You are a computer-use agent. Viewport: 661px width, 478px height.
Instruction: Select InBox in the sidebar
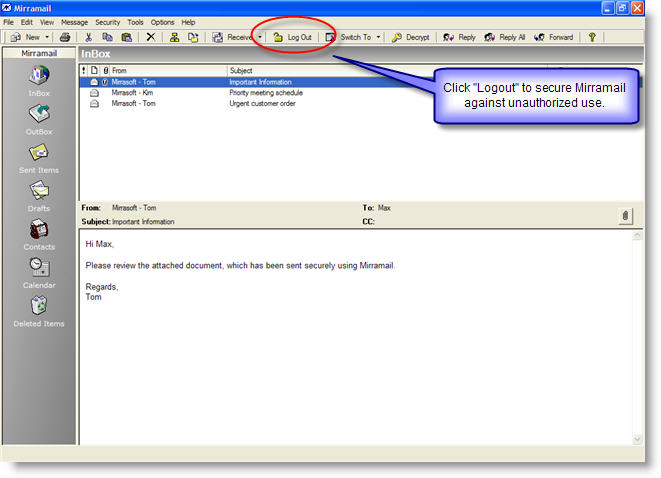point(39,81)
